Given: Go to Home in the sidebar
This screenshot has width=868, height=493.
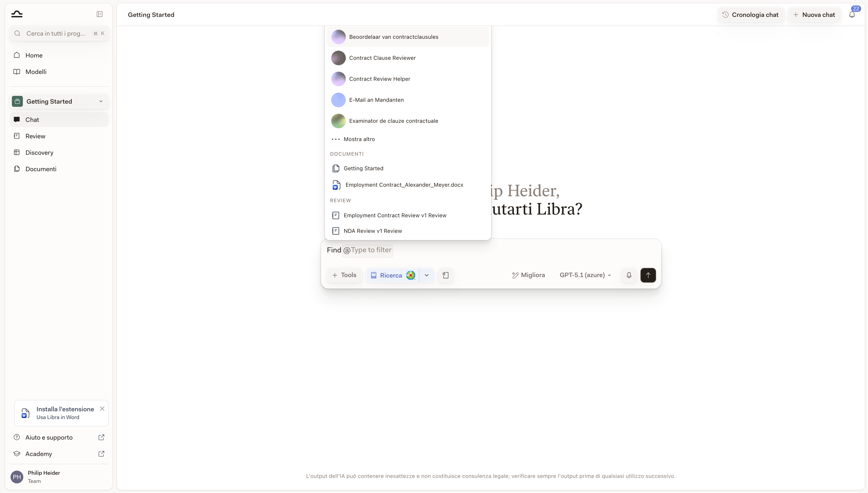Looking at the screenshot, I should coord(59,55).
